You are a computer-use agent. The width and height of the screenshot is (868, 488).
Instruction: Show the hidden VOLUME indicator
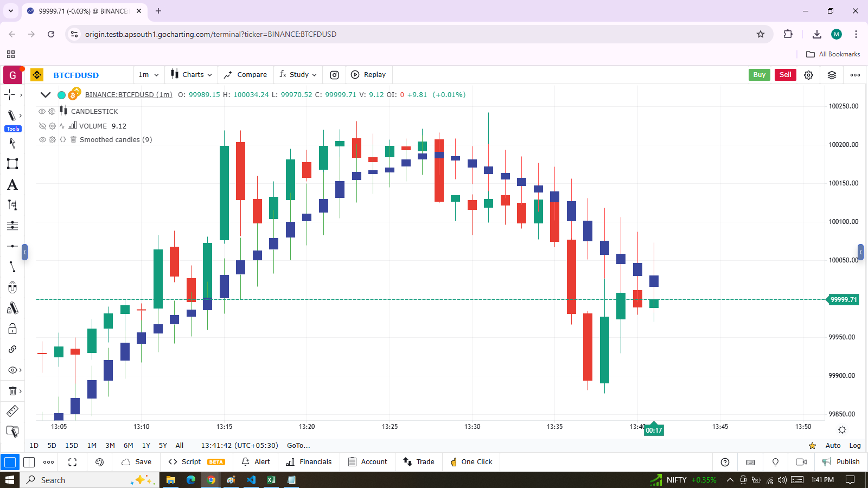click(x=42, y=126)
